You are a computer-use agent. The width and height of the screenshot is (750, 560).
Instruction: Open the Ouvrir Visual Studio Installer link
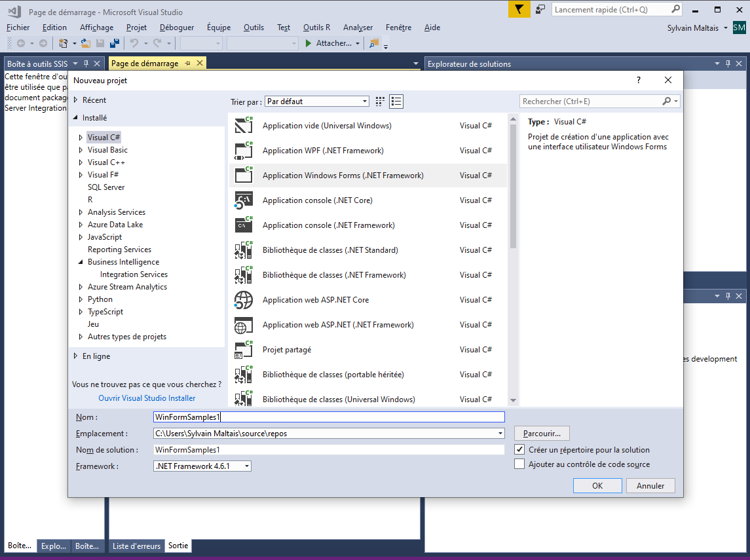[147, 398]
